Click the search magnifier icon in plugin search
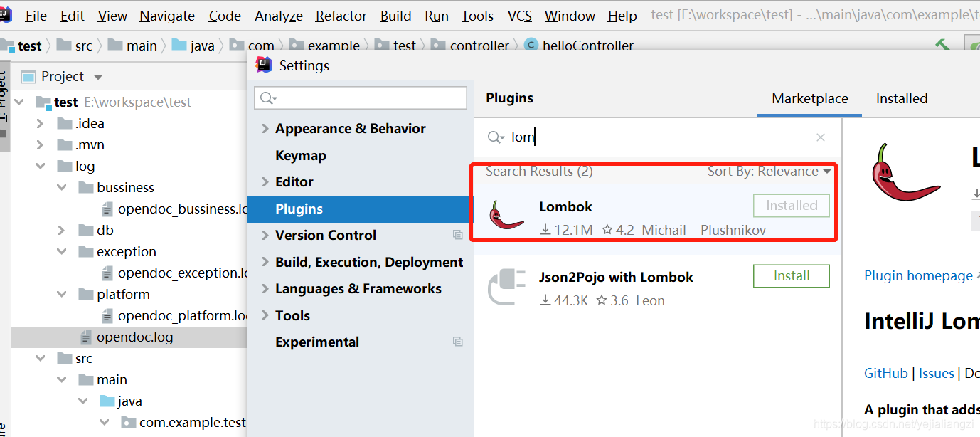Image resolution: width=980 pixels, height=437 pixels. coord(495,137)
